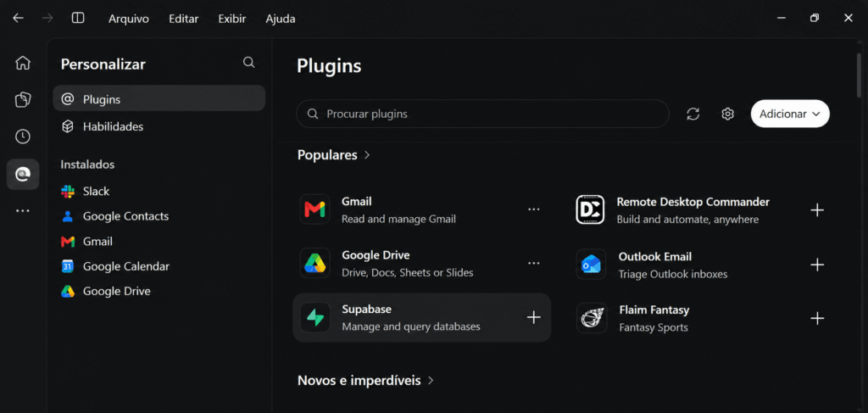Open plugin settings gear
The width and height of the screenshot is (868, 413).
tap(727, 114)
